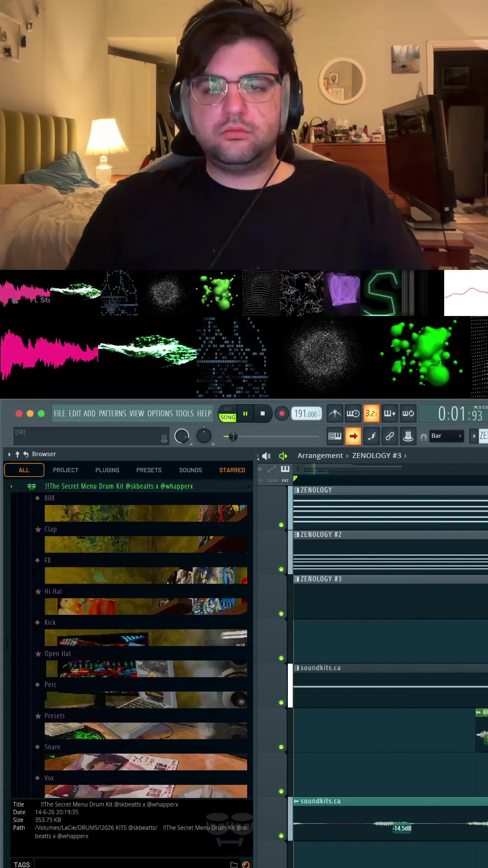488x868 pixels.
Task: Click the hint bar plug icon
Action: 164,438
